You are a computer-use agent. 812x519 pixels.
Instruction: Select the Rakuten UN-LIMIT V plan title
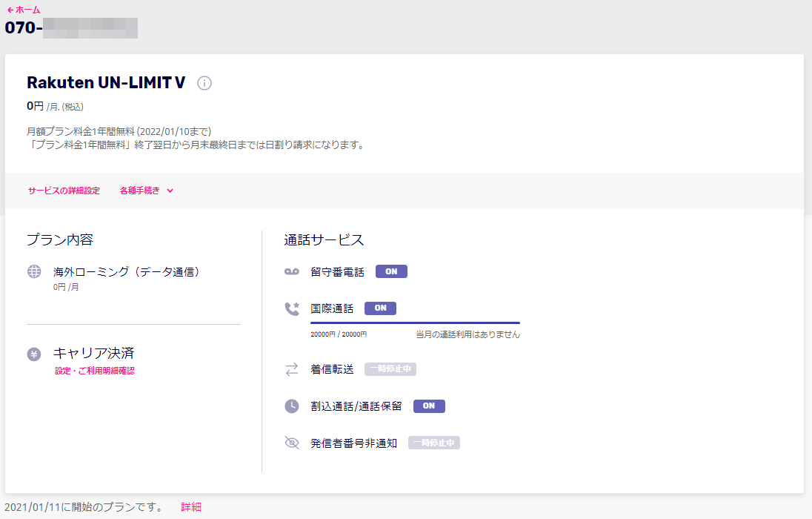tap(106, 82)
